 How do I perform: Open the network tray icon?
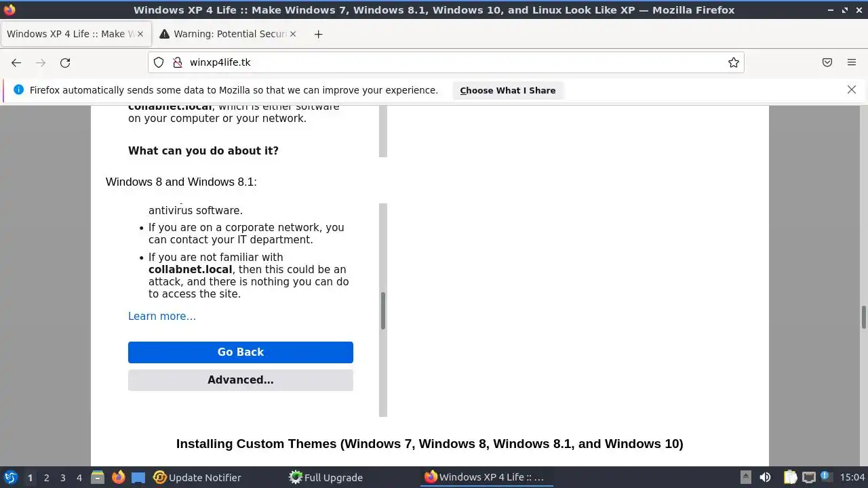808,477
